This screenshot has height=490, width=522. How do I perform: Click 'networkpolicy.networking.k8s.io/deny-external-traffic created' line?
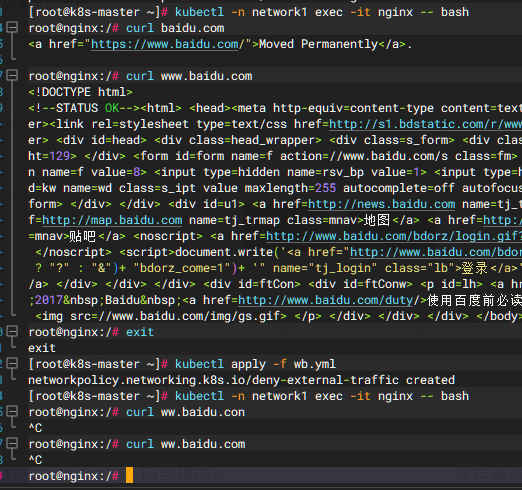click(242, 380)
